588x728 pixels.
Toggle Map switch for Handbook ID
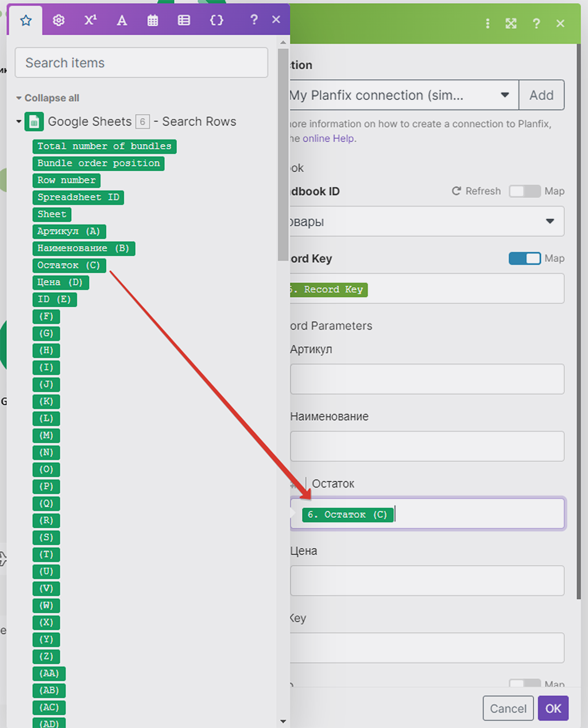click(x=525, y=191)
